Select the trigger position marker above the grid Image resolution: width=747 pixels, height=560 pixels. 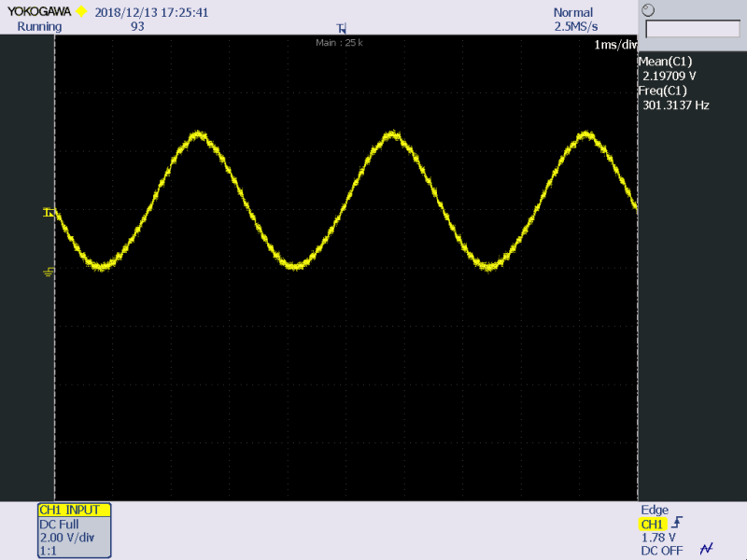pos(342,29)
